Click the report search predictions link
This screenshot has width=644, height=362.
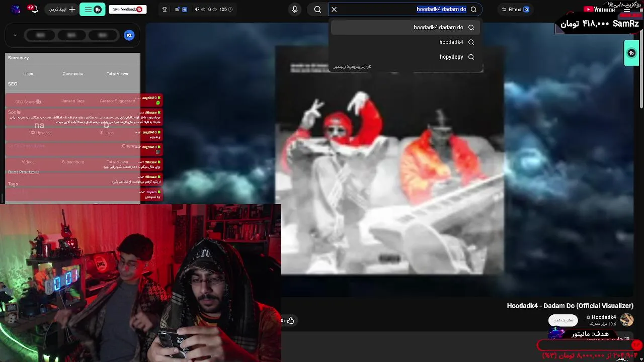click(352, 67)
